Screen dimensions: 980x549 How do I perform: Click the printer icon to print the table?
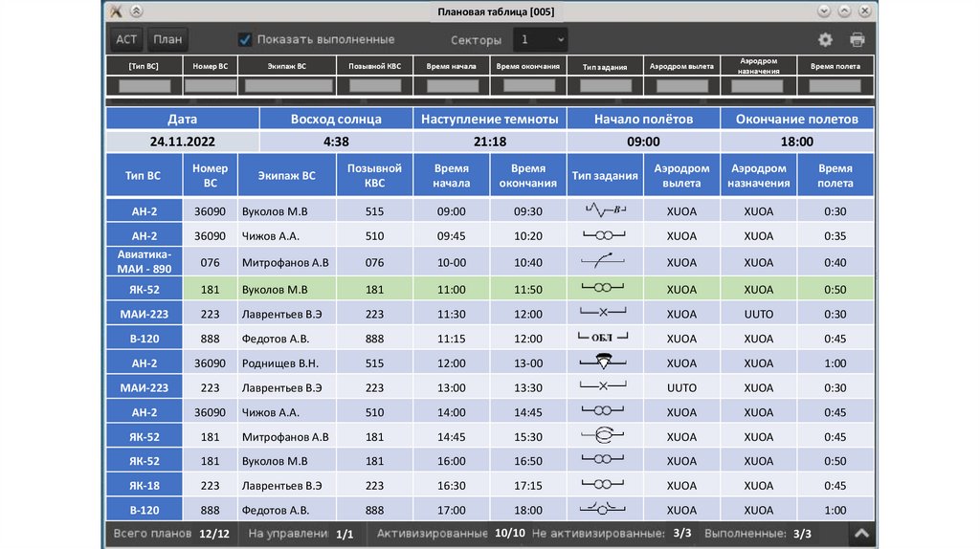(x=857, y=40)
